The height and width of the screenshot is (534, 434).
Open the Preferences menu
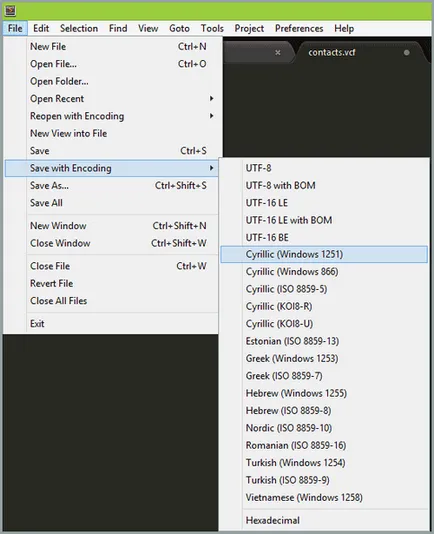299,29
